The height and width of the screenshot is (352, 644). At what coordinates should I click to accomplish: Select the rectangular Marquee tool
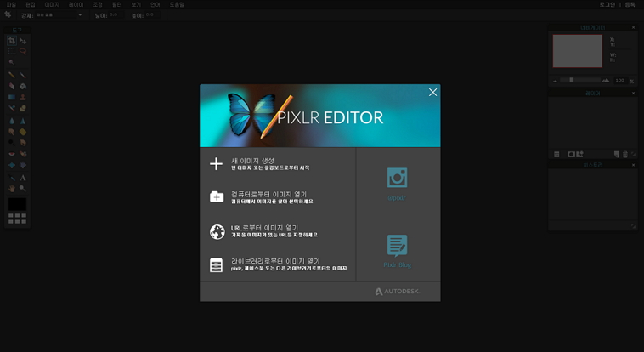click(12, 51)
